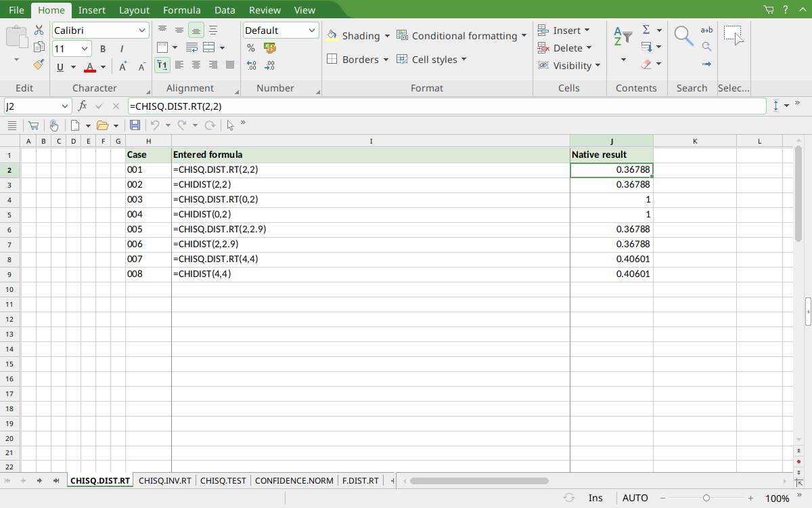Toggle Italic formatting

122,49
